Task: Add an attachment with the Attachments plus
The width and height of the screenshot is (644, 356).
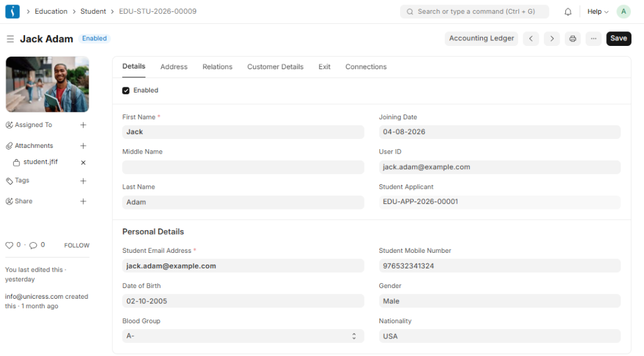Action: click(x=83, y=146)
